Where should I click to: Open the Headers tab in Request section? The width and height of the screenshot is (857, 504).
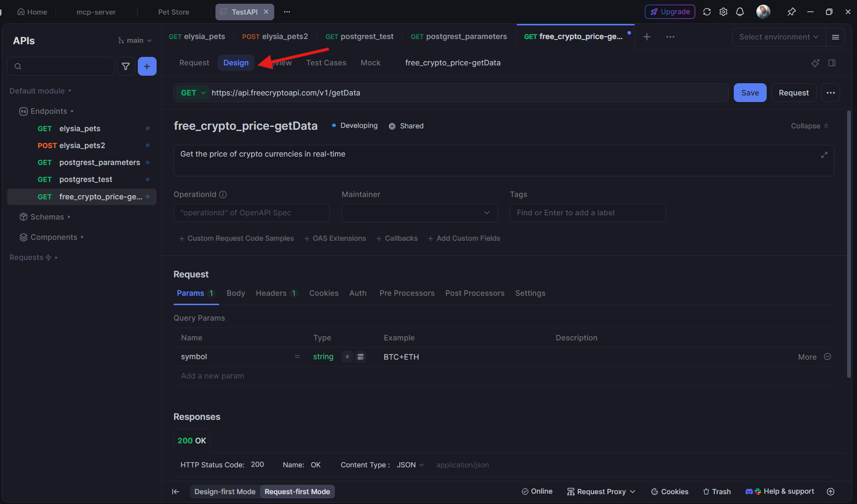tap(271, 293)
